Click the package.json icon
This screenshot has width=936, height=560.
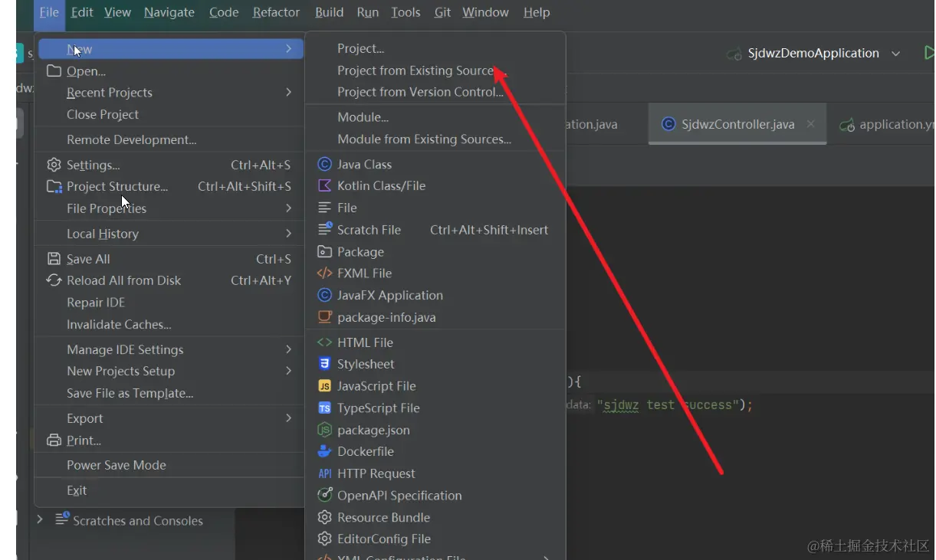pyautogui.click(x=324, y=430)
